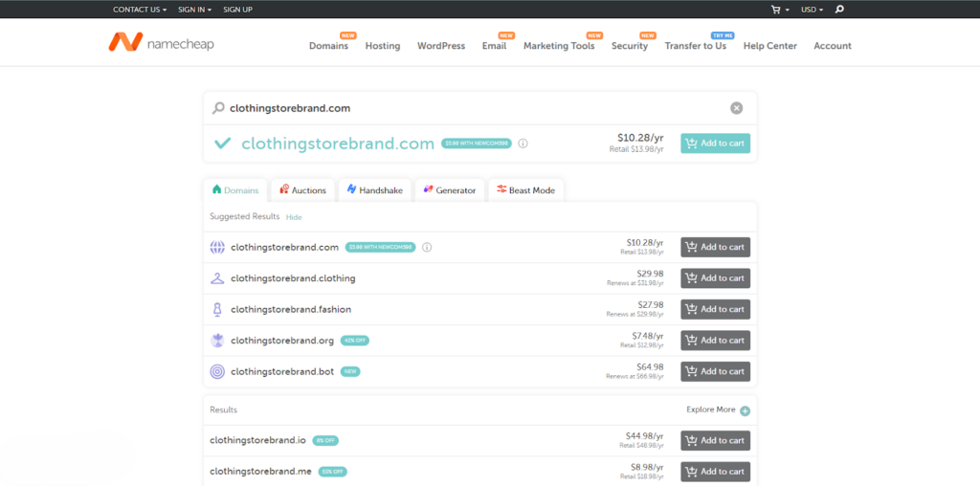Viewport: 980px width, 486px height.
Task: Click the Namecheap logo
Action: point(161,42)
